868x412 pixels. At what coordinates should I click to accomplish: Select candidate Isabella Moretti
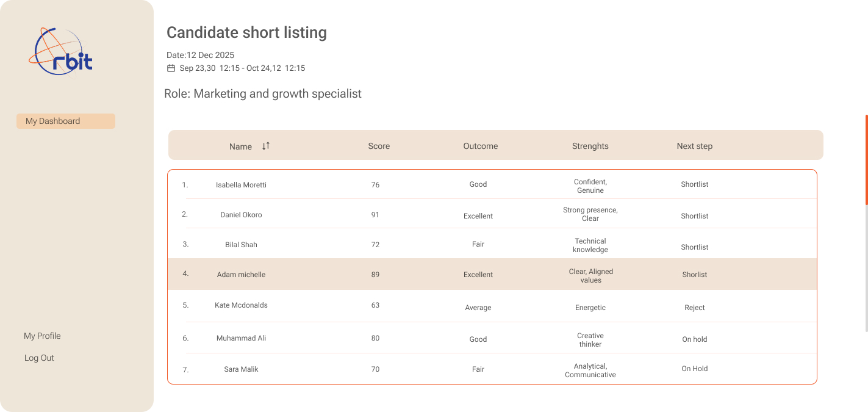241,184
